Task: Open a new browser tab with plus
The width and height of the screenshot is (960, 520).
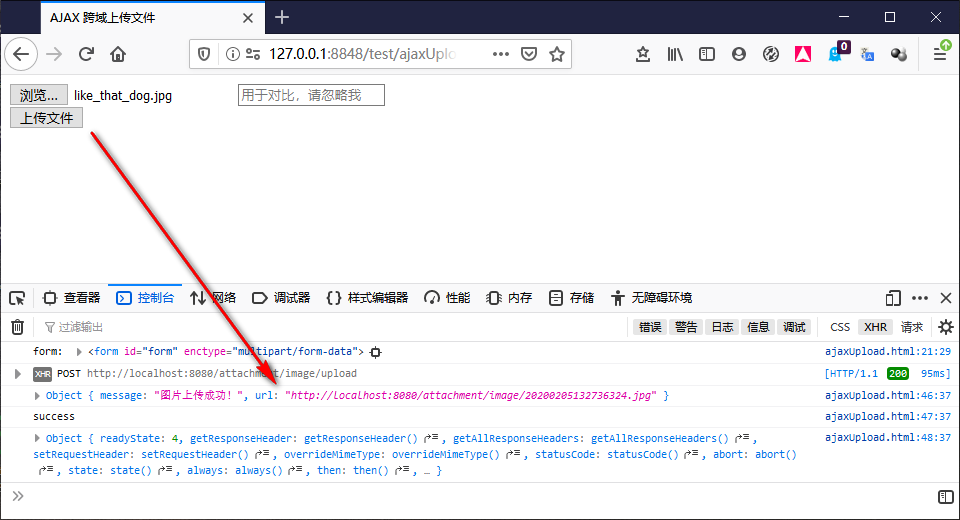Action: (x=282, y=17)
